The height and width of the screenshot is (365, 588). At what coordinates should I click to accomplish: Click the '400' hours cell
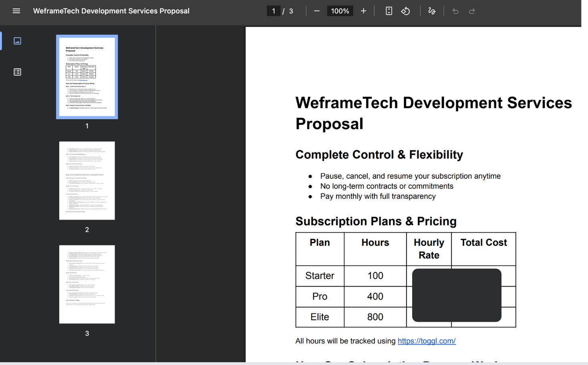pyautogui.click(x=375, y=297)
